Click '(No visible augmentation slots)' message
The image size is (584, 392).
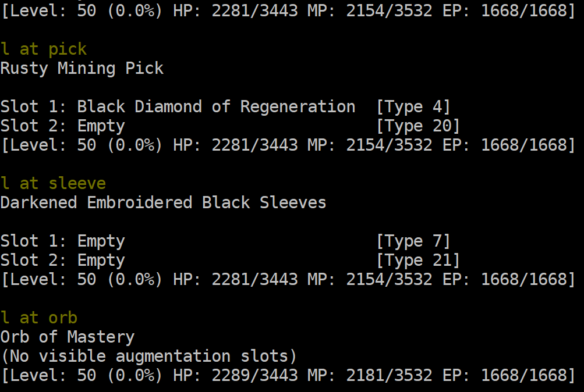coord(148,357)
